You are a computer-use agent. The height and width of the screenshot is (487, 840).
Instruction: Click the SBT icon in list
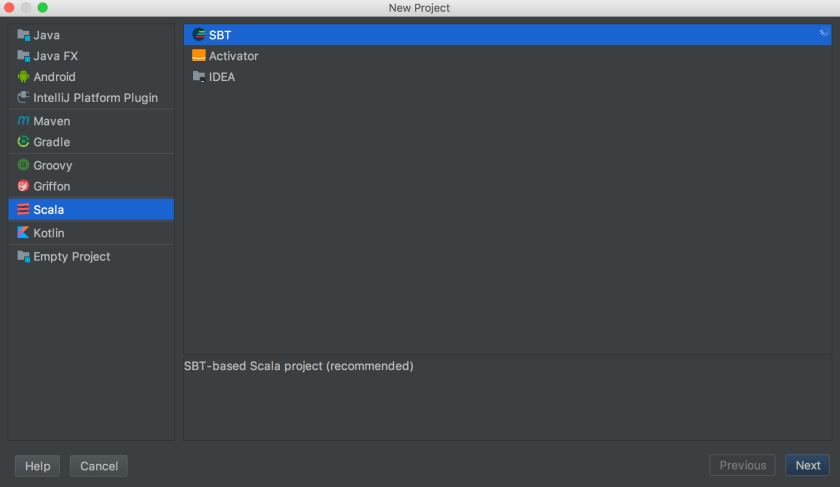point(199,35)
